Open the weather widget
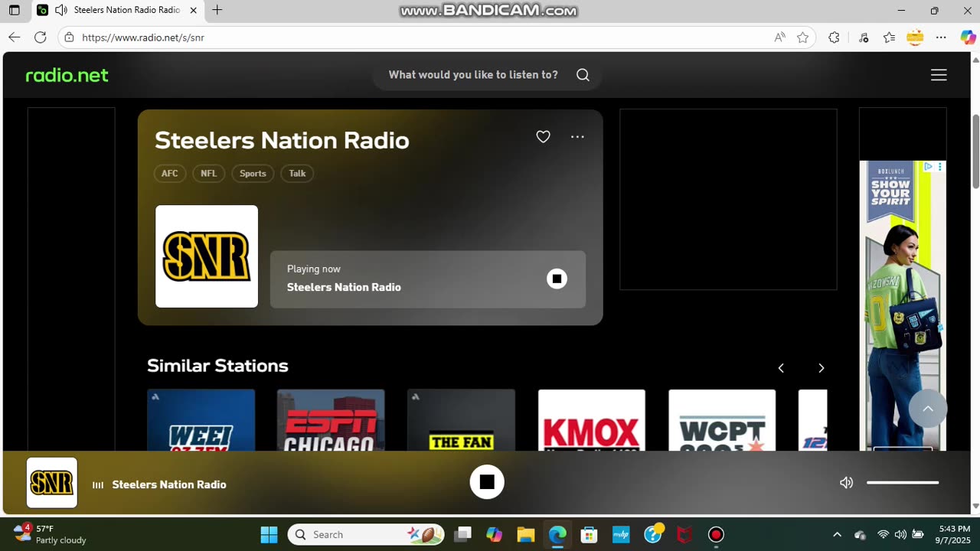The height and width of the screenshot is (551, 980). click(x=51, y=534)
